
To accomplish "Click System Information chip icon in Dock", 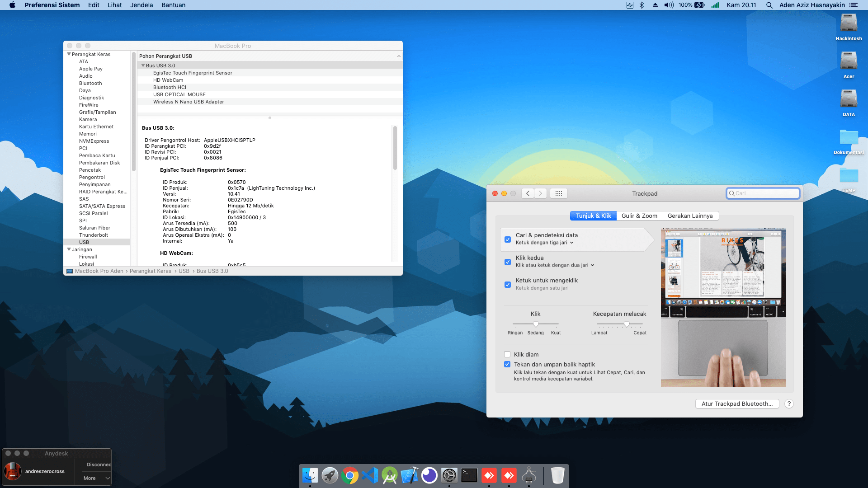I will pyautogui.click(x=529, y=475).
